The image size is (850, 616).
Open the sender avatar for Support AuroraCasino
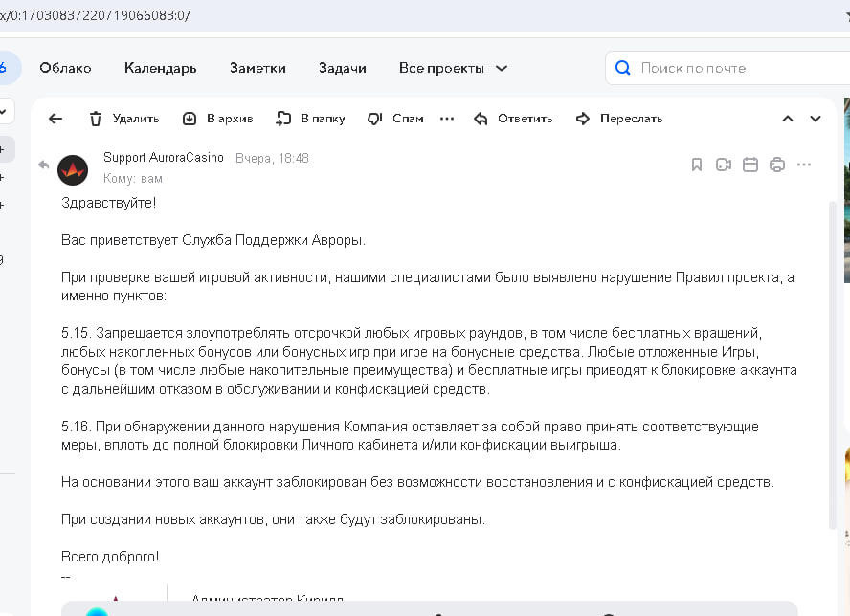coord(73,169)
